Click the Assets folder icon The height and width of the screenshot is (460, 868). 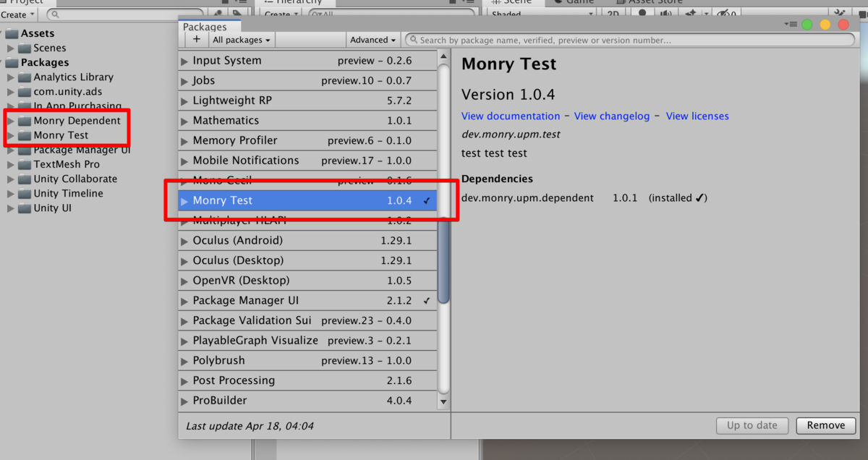(11, 33)
